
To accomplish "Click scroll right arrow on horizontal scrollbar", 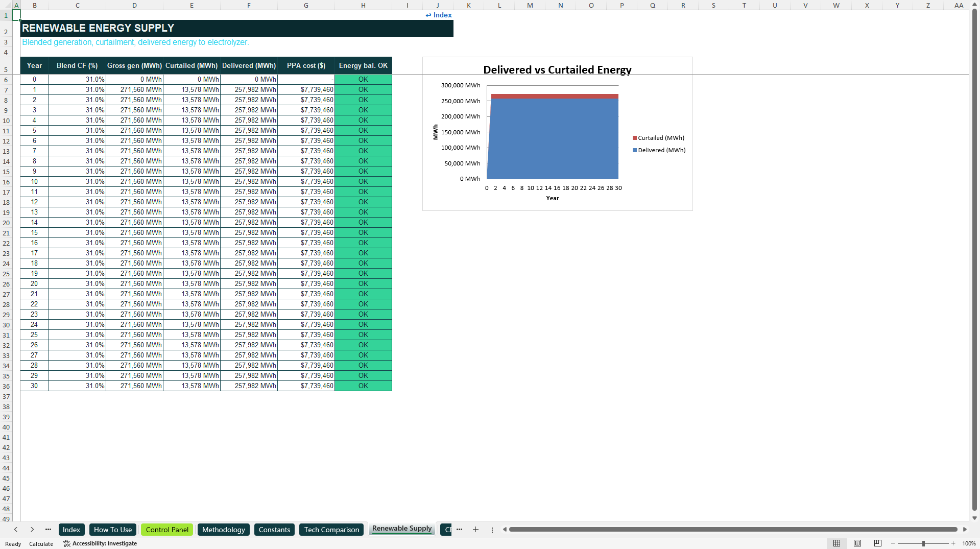I will coord(965,530).
